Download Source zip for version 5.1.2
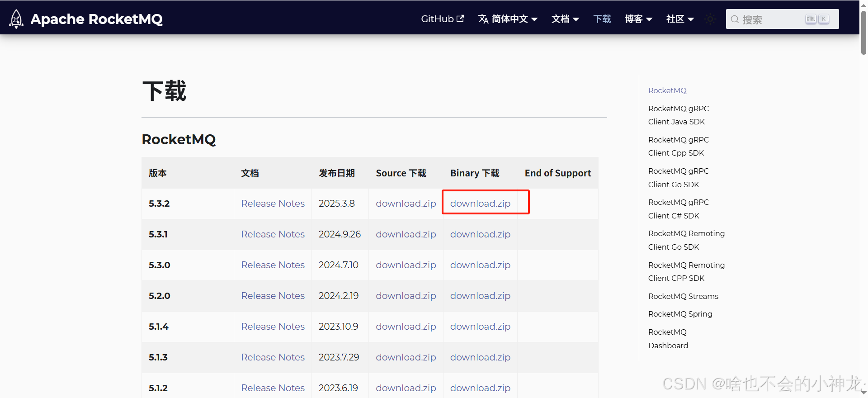Viewport: 868px width, 398px height. tap(406, 388)
